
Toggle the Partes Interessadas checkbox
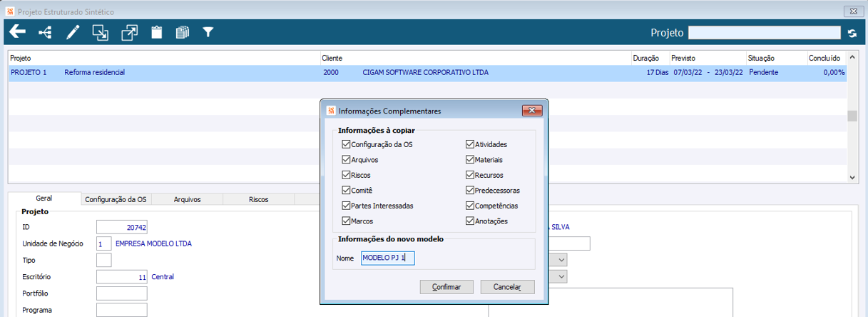(346, 206)
